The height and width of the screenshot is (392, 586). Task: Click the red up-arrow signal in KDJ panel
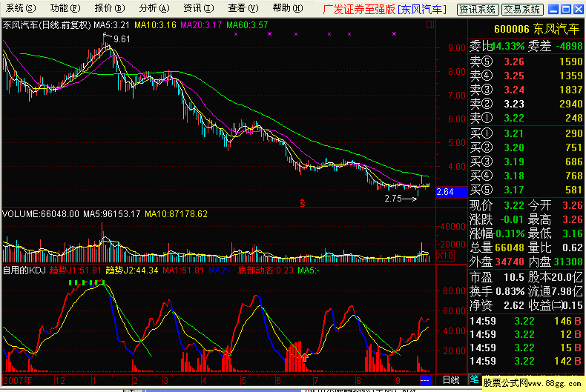(305, 357)
